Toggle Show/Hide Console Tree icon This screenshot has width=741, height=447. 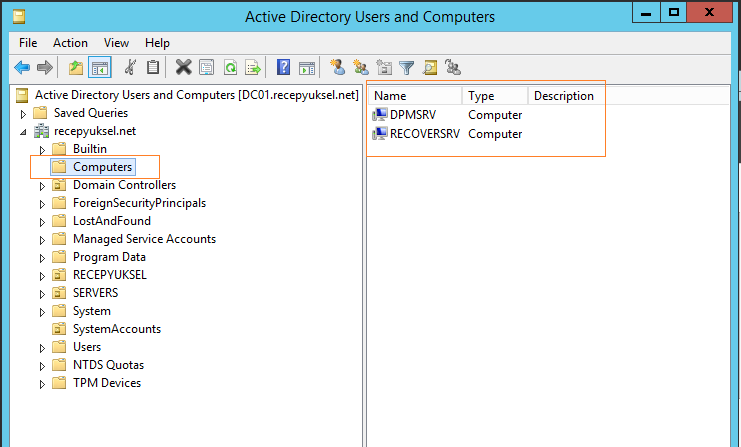[100, 68]
